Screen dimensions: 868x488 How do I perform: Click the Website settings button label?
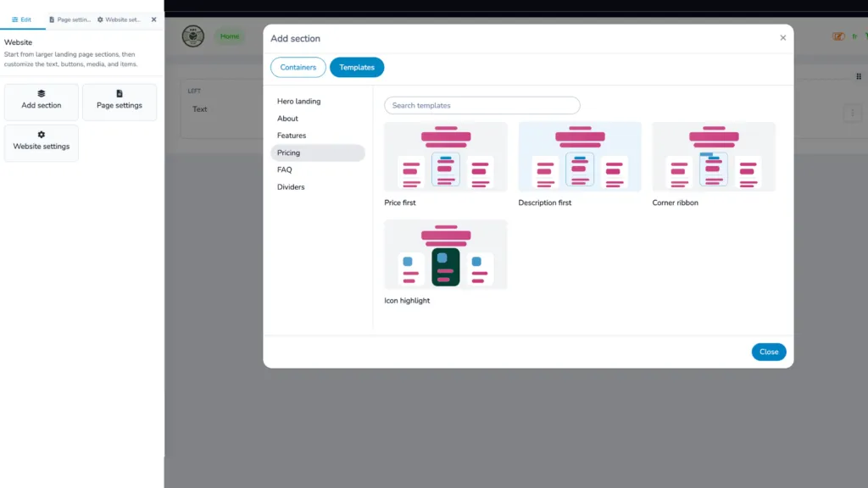click(x=42, y=146)
